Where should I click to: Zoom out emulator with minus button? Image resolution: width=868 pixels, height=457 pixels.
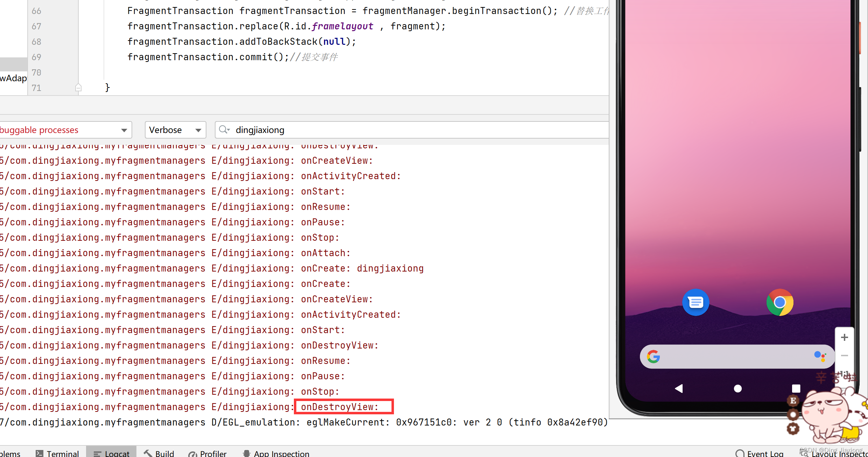(x=844, y=356)
